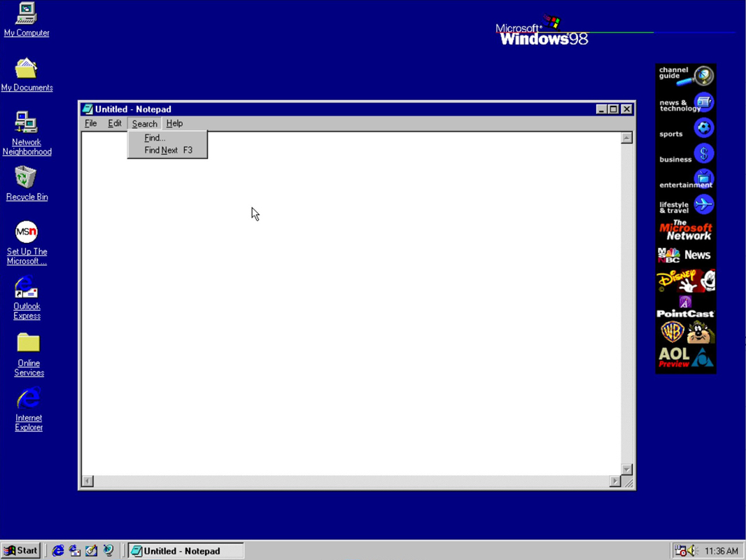Choose Find Next from Search menu
Viewport: 746px width, 560px height.
pyautogui.click(x=167, y=150)
